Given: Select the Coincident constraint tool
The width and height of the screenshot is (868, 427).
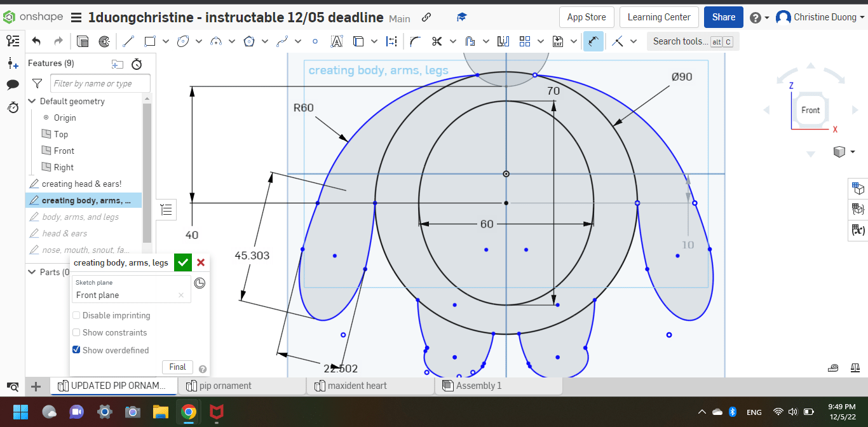Looking at the screenshot, I should [x=617, y=41].
